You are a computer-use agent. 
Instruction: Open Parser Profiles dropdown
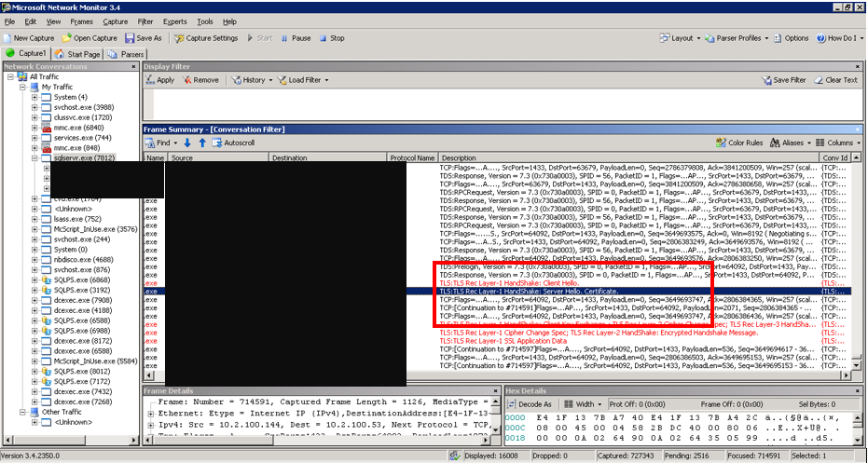coord(737,38)
